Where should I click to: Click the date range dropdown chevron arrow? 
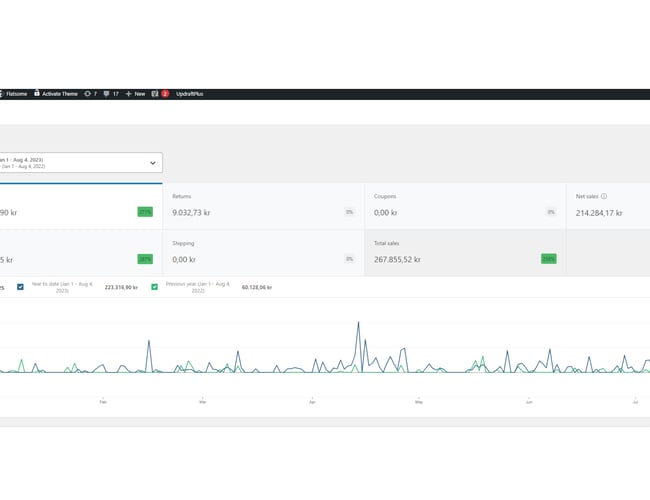153,162
